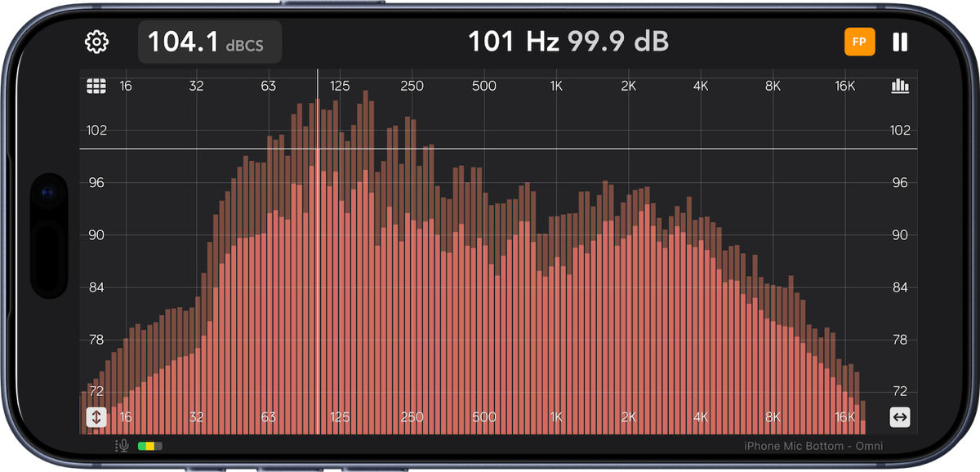Open the settings gear

coord(97,42)
